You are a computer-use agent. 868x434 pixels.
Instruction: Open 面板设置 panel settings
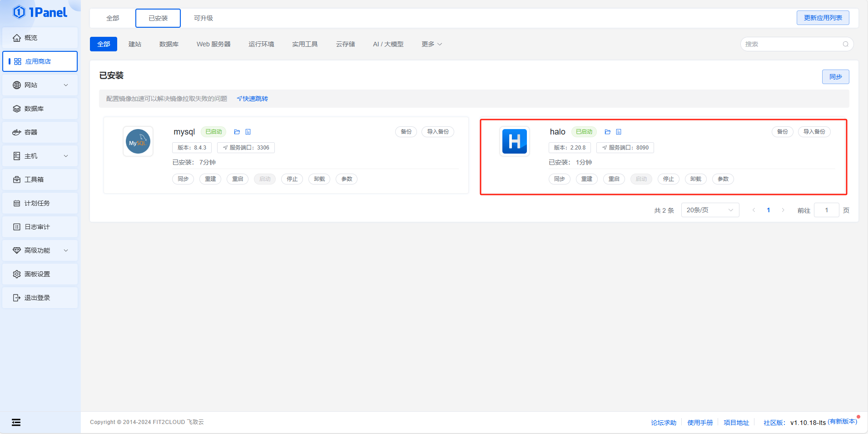40,274
